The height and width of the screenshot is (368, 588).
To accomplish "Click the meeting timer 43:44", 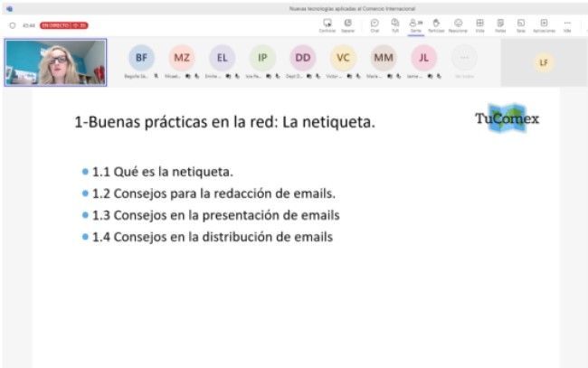I will point(29,25).
